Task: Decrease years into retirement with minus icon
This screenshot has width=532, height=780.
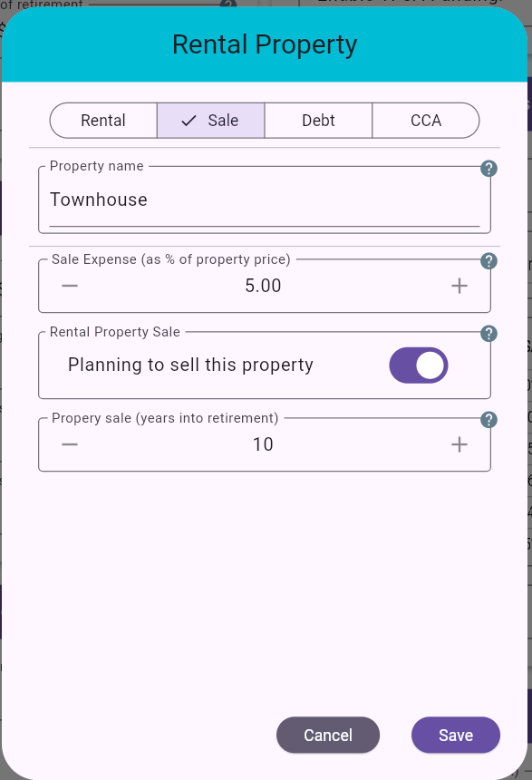Action: (x=70, y=444)
